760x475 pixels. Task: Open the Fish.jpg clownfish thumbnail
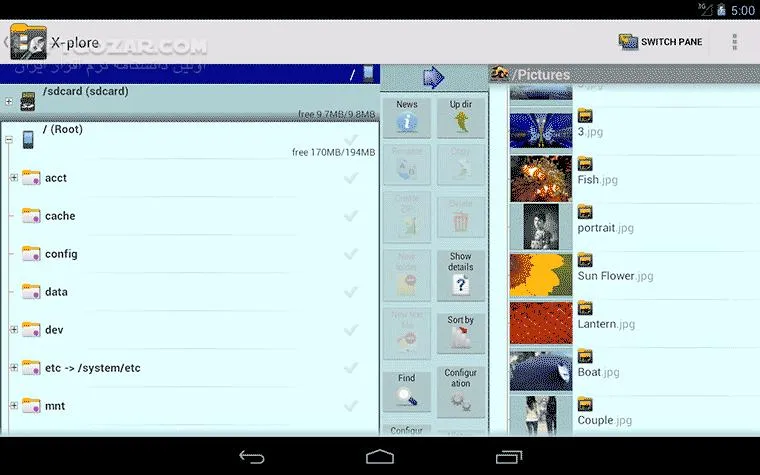pyautogui.click(x=541, y=179)
